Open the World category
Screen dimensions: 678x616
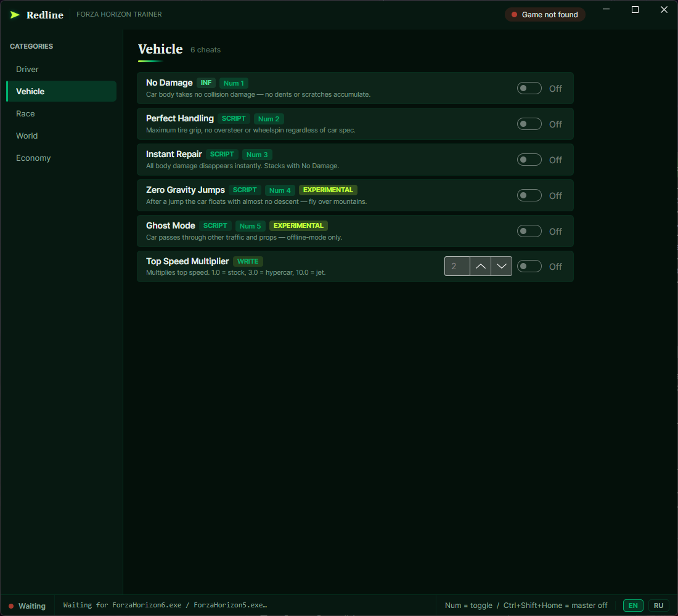point(62,136)
